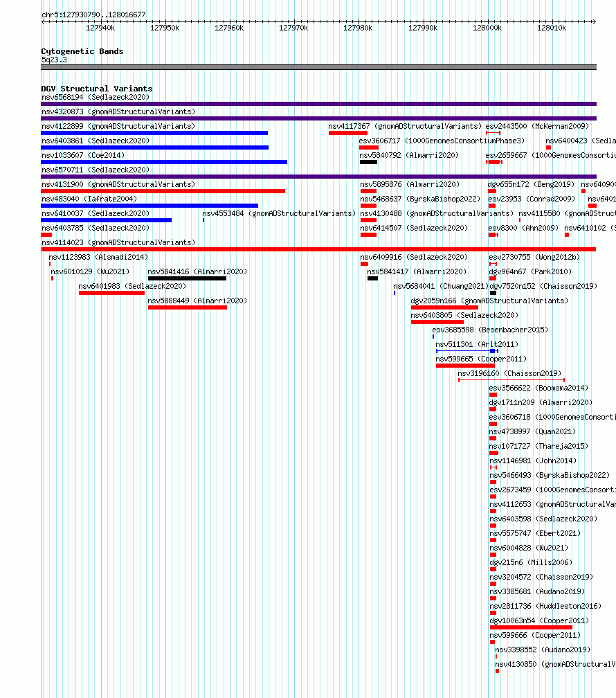Select nsv4122899 gnomAD variant label

(x=118, y=127)
